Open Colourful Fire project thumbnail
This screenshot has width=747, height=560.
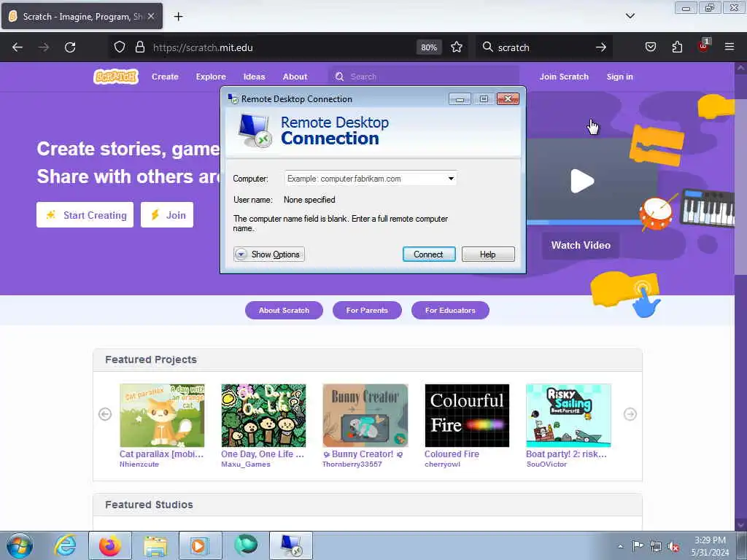coord(467,415)
